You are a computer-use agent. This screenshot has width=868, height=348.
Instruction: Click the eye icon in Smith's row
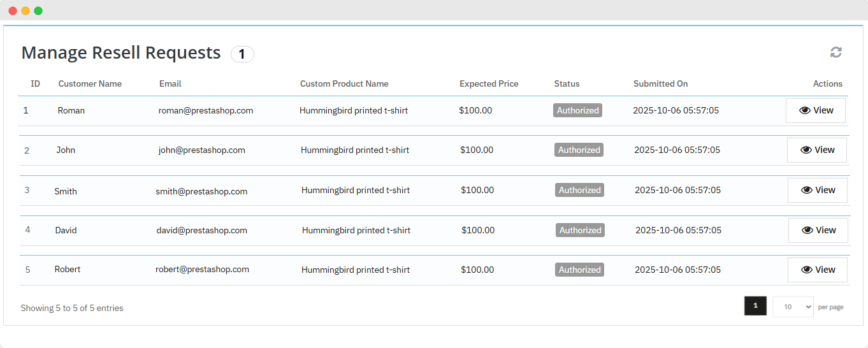click(807, 190)
